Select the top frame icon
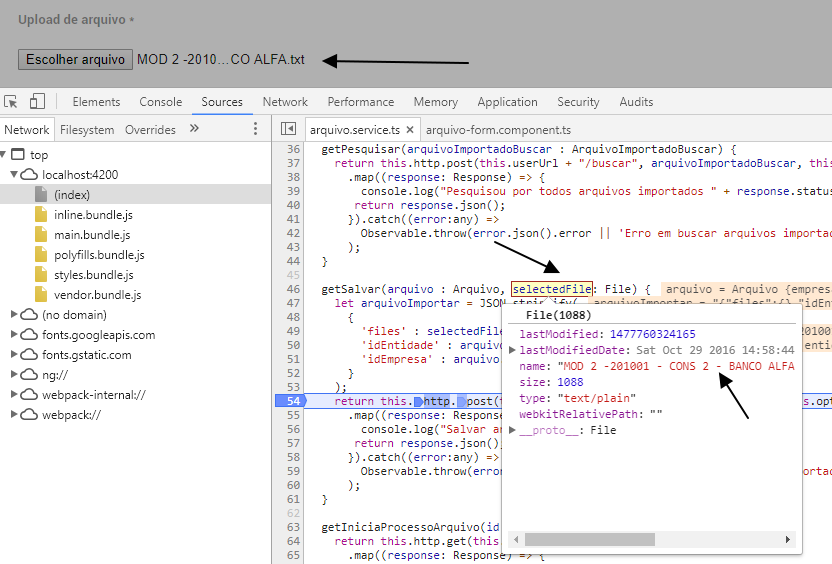 click(18, 154)
